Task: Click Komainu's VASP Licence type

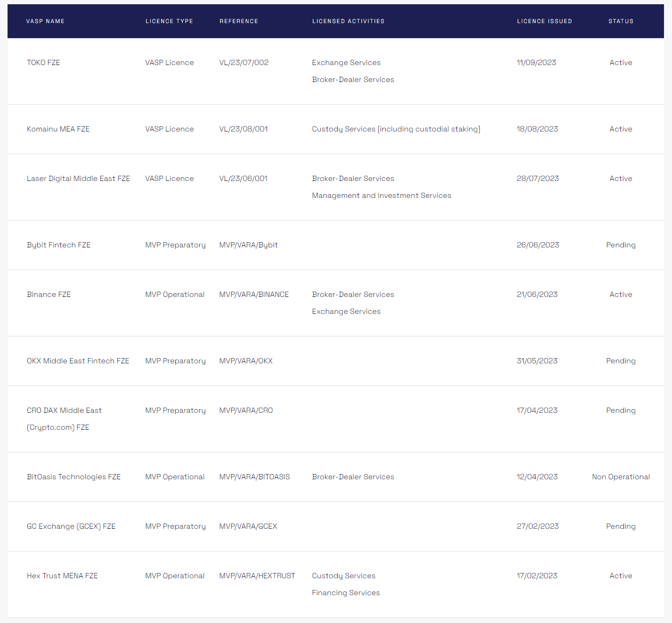Action: tap(170, 129)
